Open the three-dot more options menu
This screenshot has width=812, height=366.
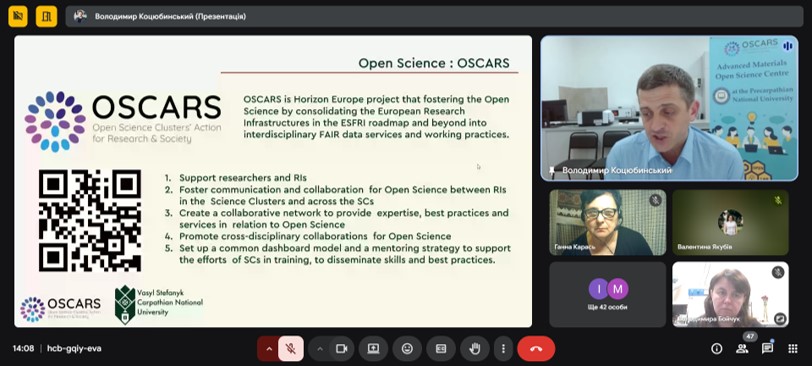[x=503, y=349]
